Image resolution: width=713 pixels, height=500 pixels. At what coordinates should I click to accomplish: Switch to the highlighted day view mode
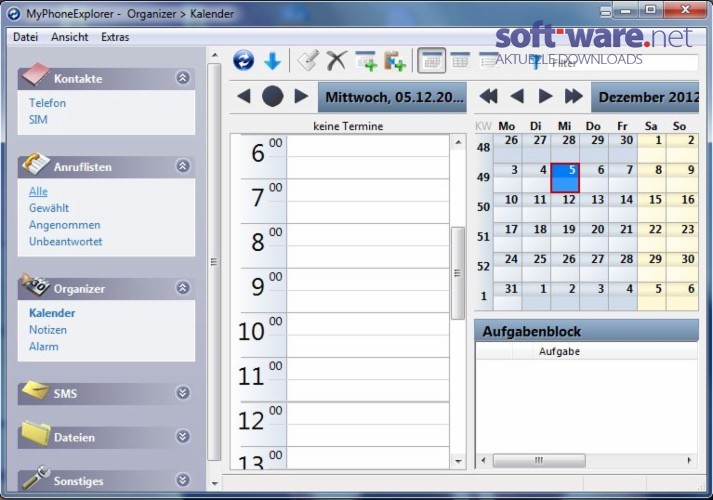[431, 60]
